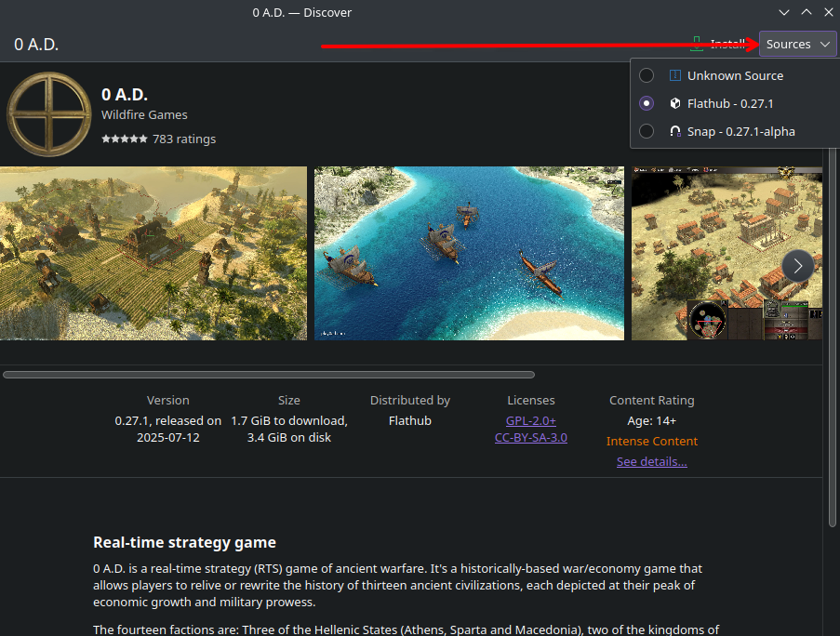The width and height of the screenshot is (840, 636).
Task: Click the five-star rating icons
Action: (x=125, y=139)
